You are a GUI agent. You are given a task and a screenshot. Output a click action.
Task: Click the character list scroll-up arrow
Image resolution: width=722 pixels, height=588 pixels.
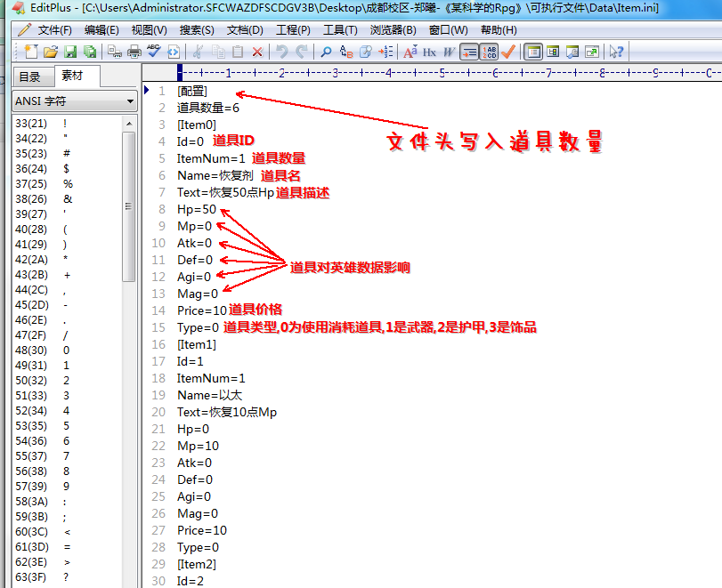[129, 124]
